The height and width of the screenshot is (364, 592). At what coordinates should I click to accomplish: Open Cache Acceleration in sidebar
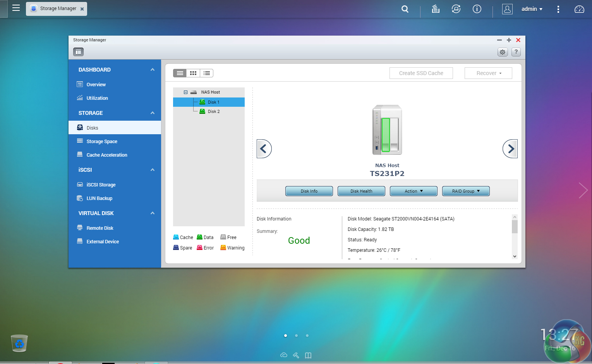(x=107, y=155)
